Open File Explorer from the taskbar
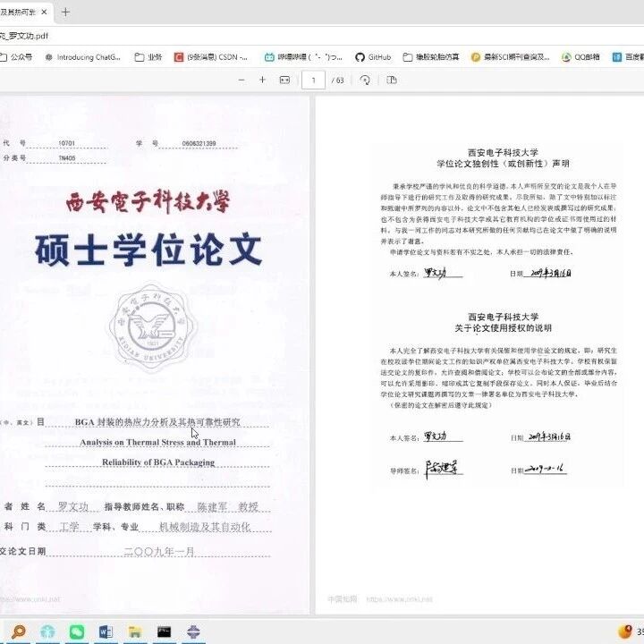The height and width of the screenshot is (644, 644). pos(135,631)
